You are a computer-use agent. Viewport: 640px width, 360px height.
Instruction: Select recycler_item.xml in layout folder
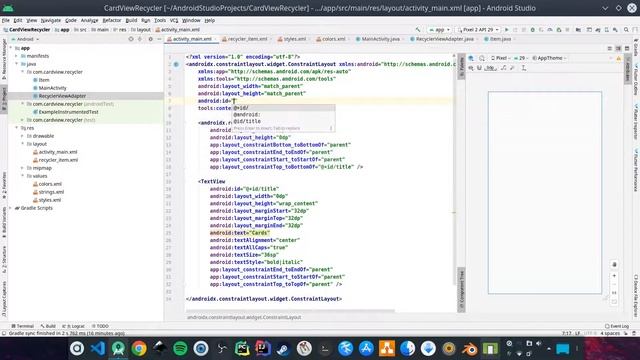pos(58,160)
